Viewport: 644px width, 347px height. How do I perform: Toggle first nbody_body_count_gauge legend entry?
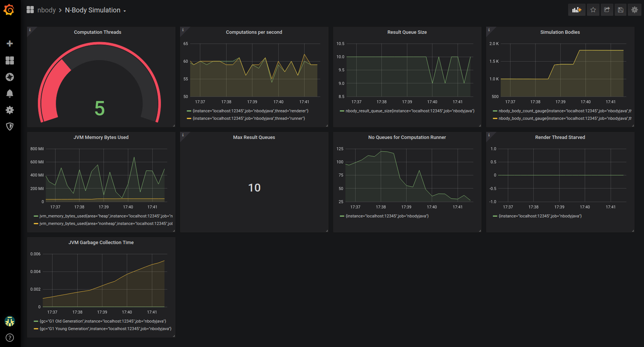[x=565, y=111]
